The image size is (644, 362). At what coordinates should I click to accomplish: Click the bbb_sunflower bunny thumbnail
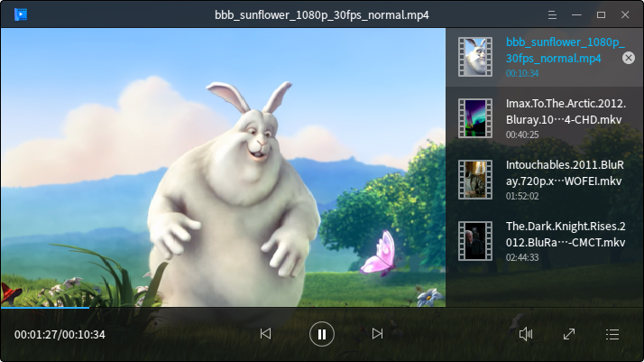(x=474, y=57)
